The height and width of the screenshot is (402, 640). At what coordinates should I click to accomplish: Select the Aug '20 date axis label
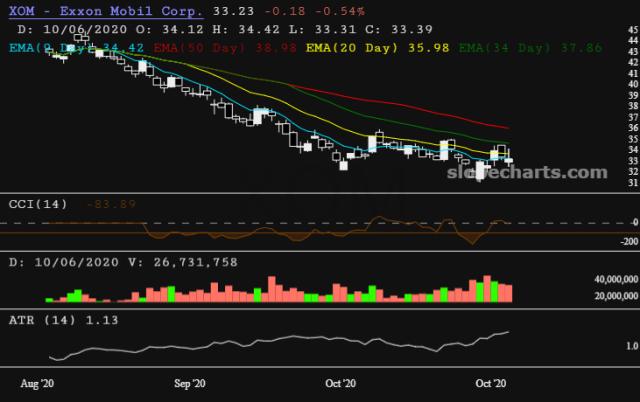click(x=41, y=383)
